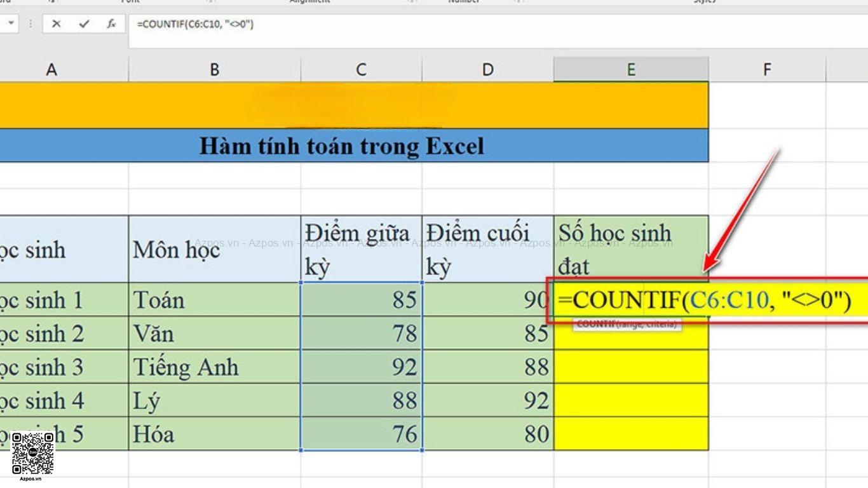Click inside the formula bar text
The image size is (868, 488).
coord(195,24)
